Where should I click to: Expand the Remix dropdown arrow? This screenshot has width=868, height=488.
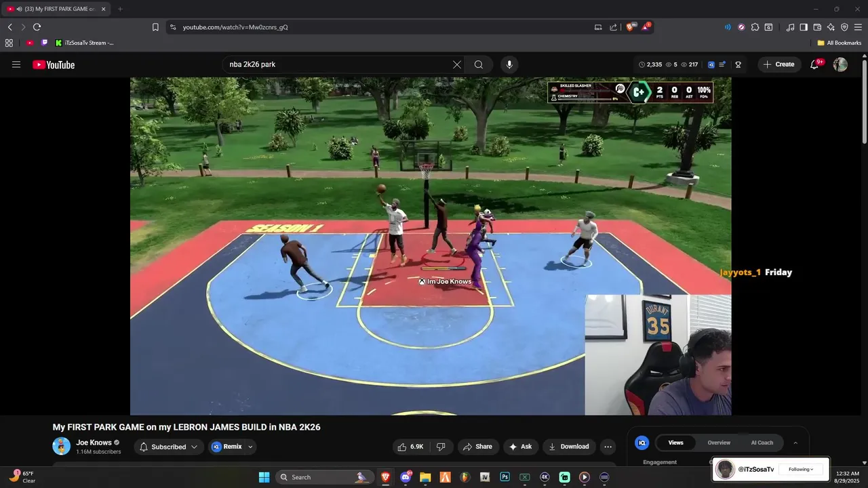click(x=250, y=447)
